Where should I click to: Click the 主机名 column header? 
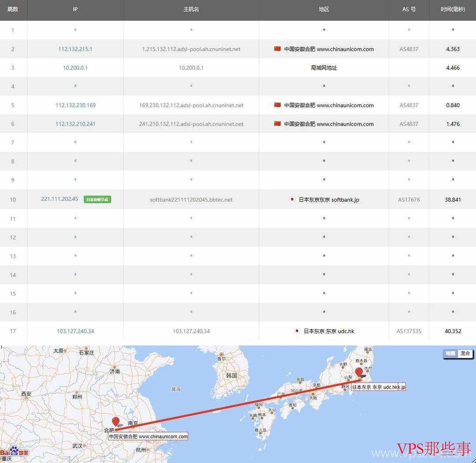pyautogui.click(x=191, y=9)
